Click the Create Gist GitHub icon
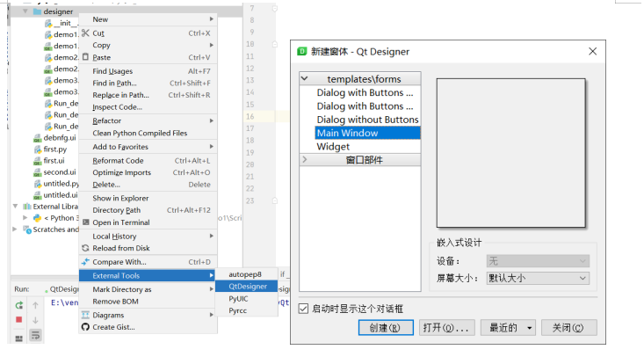644x364 pixels. click(85, 327)
